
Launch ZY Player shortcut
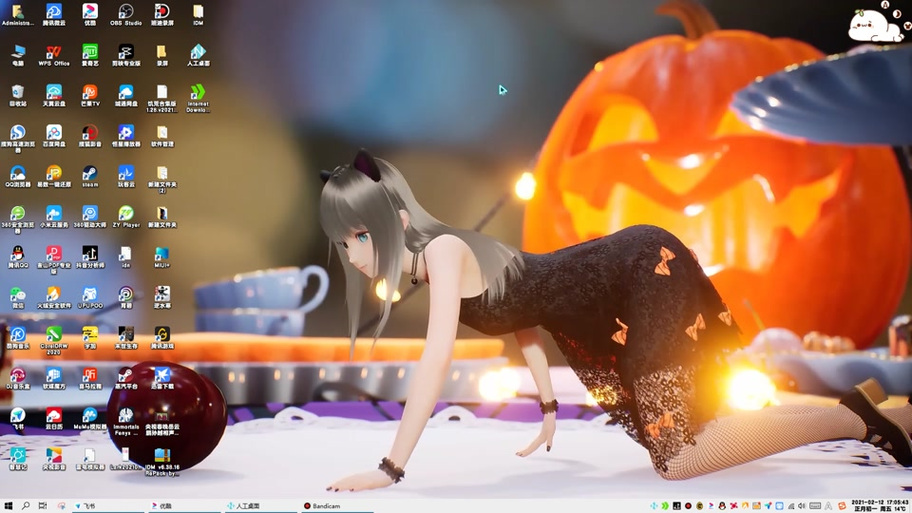[x=126, y=216]
